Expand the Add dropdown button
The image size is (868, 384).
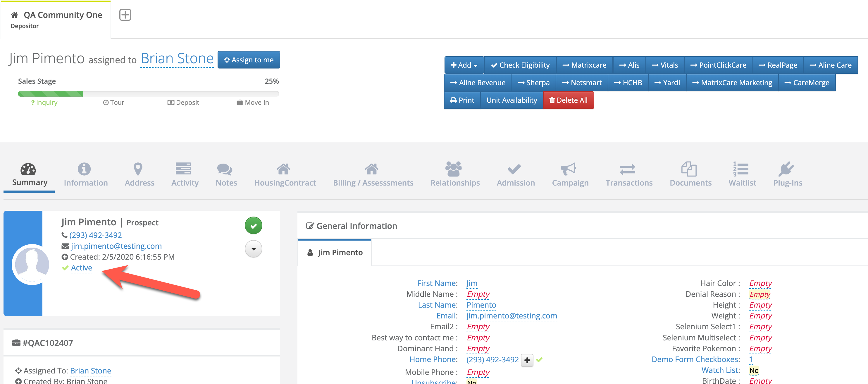click(464, 65)
